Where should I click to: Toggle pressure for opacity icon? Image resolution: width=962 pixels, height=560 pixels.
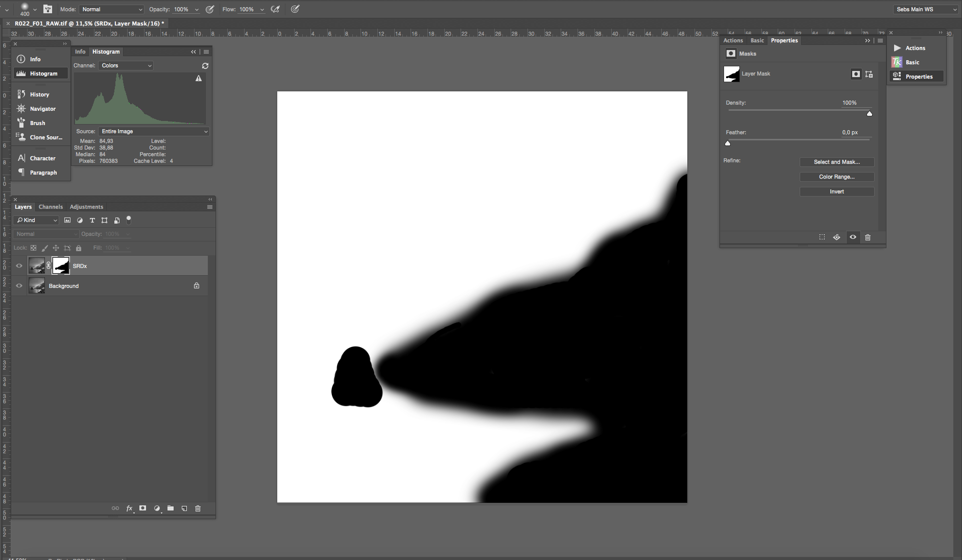[x=210, y=9]
